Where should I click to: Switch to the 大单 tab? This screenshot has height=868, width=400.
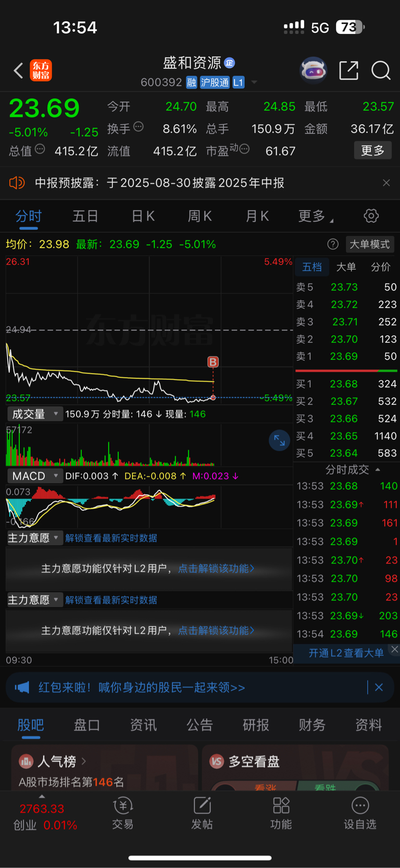346,267
